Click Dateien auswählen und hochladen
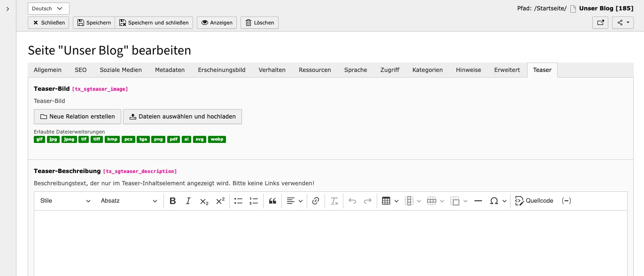644x276 pixels. [182, 117]
